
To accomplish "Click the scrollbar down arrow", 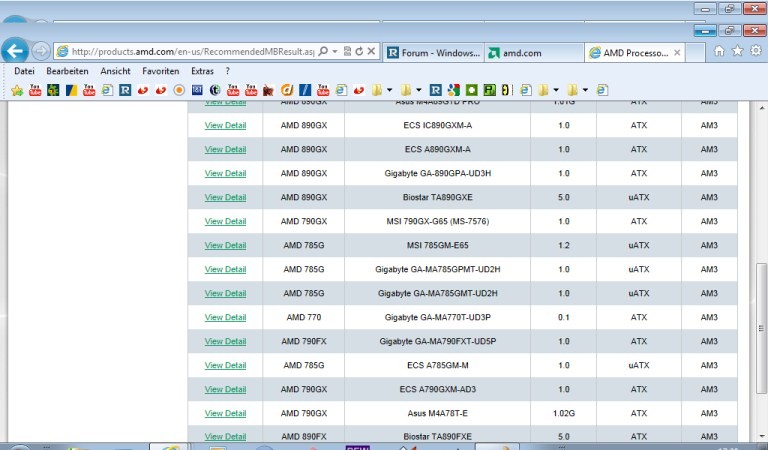I will (x=762, y=436).
